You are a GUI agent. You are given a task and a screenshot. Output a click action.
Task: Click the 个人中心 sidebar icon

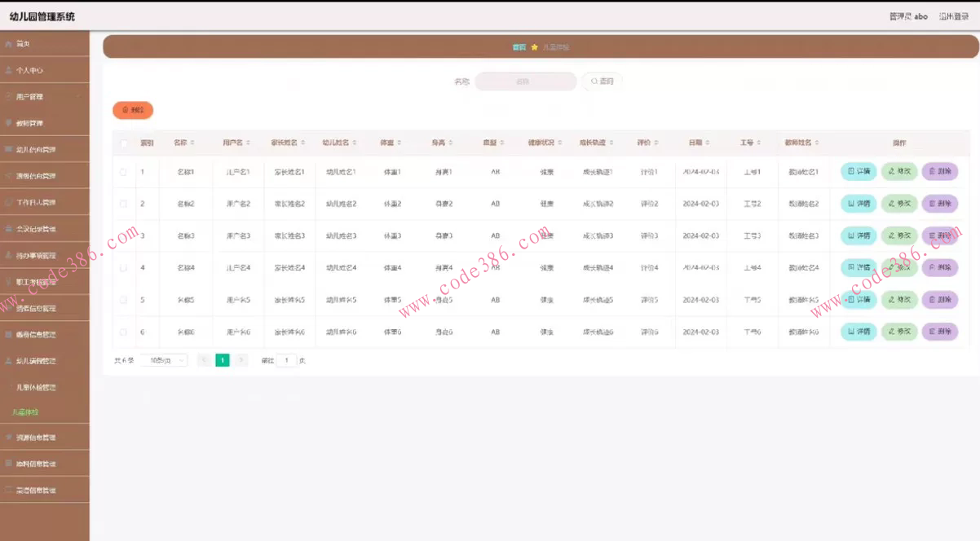click(8, 70)
